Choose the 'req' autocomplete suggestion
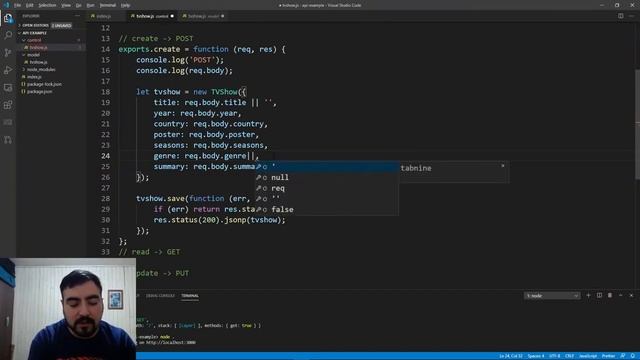Viewport: 640px width, 360px height. [x=327, y=188]
